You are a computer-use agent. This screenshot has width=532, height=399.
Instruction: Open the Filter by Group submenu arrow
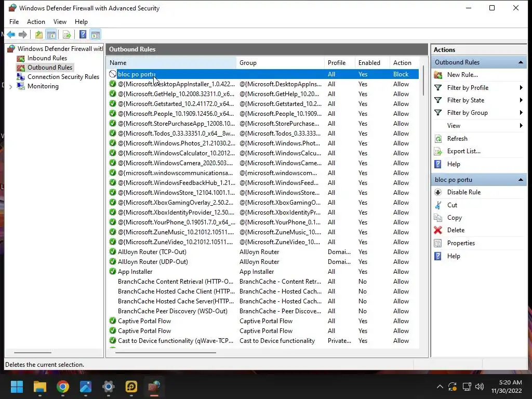(521, 113)
